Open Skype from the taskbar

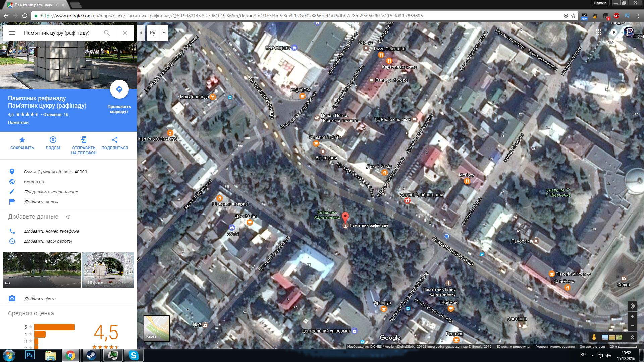coord(134,355)
